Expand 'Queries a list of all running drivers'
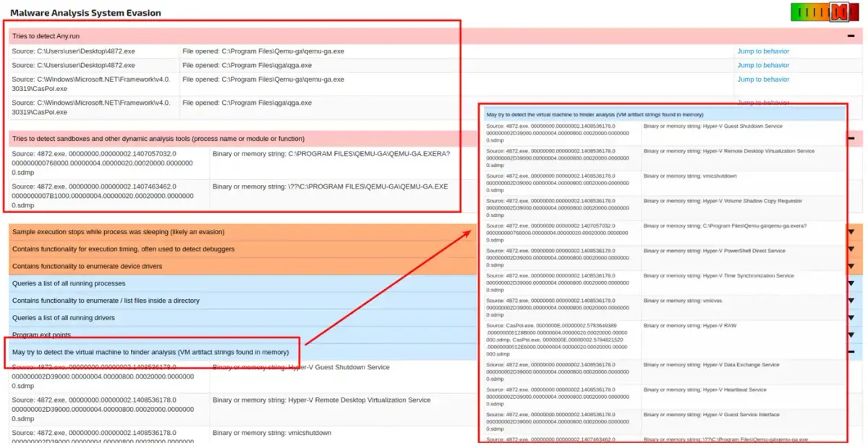The height and width of the screenshot is (448, 868). pyautogui.click(x=851, y=318)
